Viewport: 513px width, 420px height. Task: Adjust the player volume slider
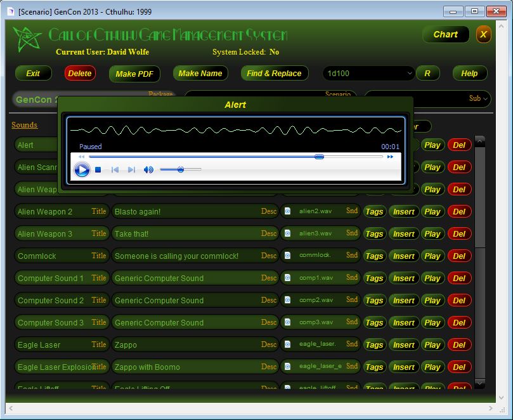[181, 169]
